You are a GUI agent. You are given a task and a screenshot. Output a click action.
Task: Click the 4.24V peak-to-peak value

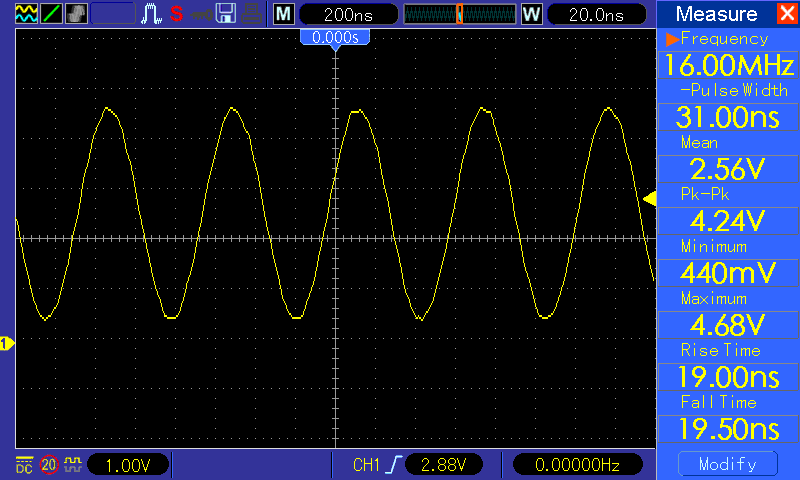729,221
